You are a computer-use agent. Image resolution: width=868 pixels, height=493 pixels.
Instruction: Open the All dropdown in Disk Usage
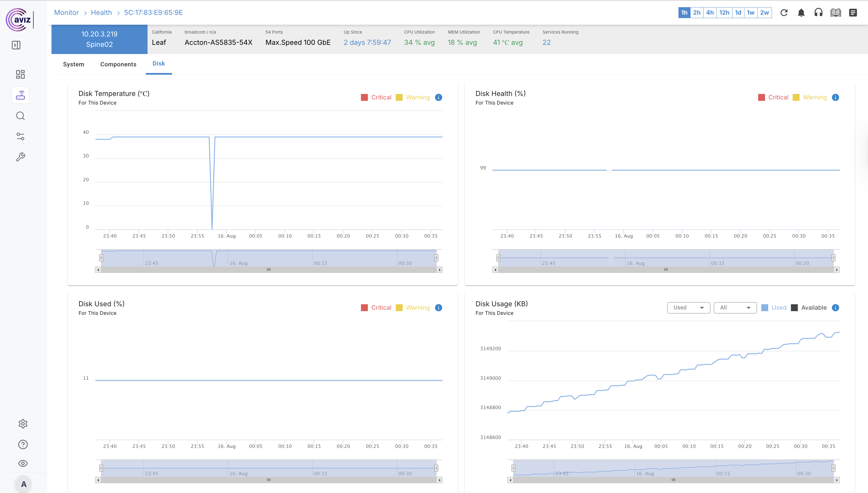[x=735, y=307]
